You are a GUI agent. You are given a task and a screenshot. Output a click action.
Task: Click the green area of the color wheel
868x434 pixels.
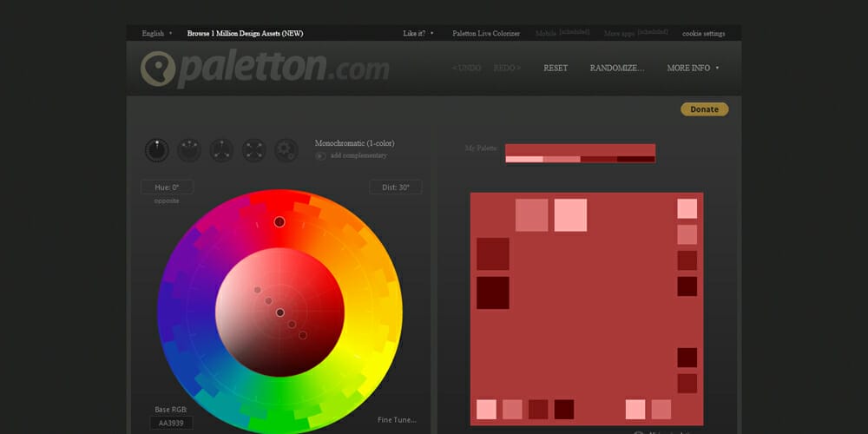[279, 404]
